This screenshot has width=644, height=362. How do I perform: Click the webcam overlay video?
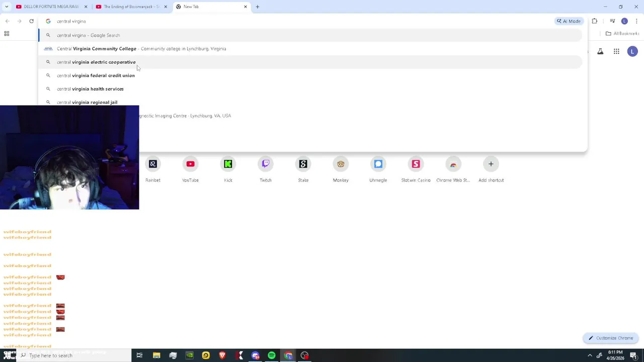tap(69, 157)
